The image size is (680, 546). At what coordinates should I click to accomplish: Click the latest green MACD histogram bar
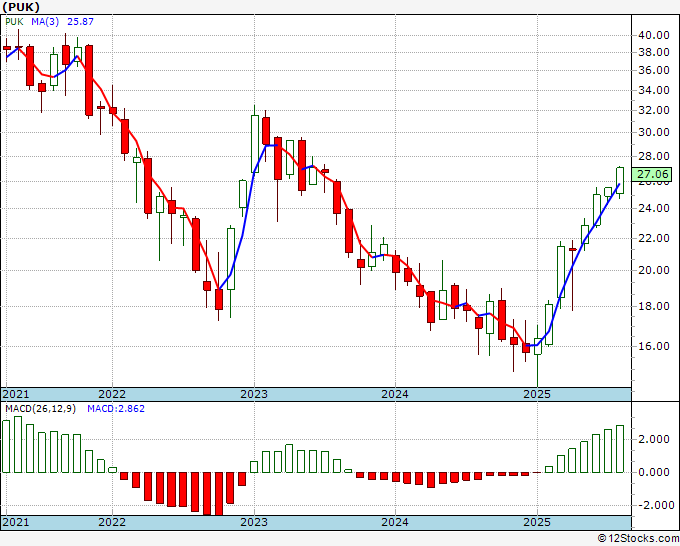(620, 449)
